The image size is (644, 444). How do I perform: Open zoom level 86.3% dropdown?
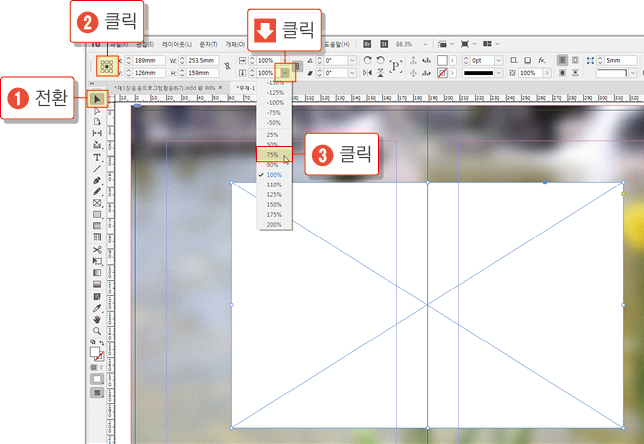click(x=425, y=44)
